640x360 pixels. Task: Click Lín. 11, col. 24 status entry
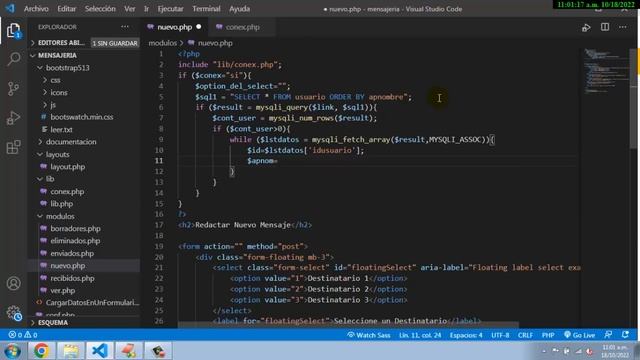pos(420,335)
